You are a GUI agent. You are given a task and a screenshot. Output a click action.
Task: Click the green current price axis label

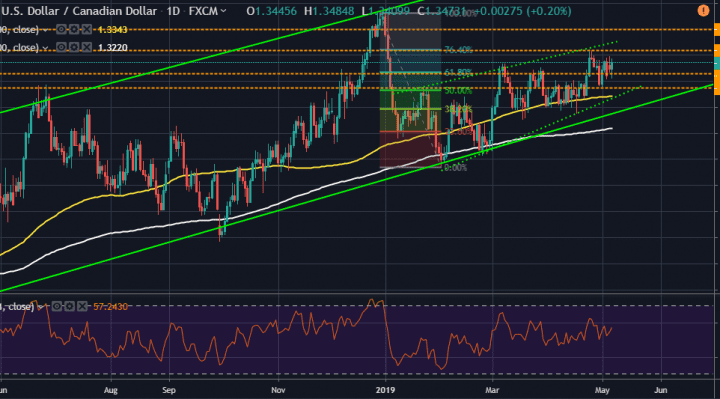pyautogui.click(x=717, y=63)
